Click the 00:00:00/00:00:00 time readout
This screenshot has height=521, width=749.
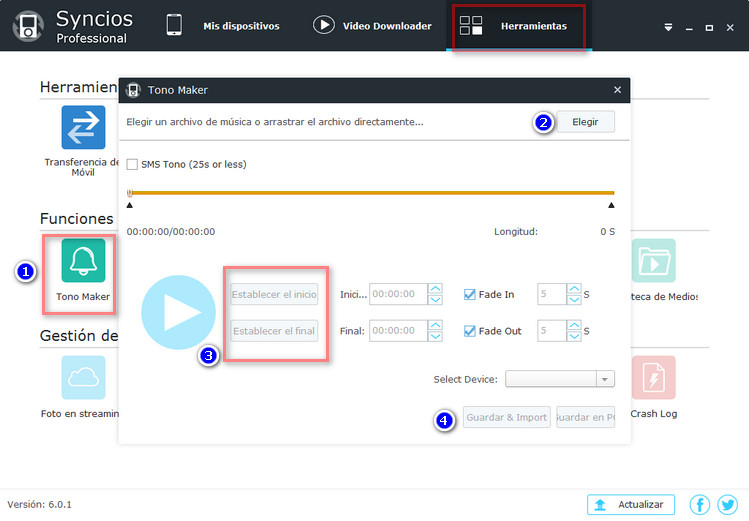pos(171,232)
